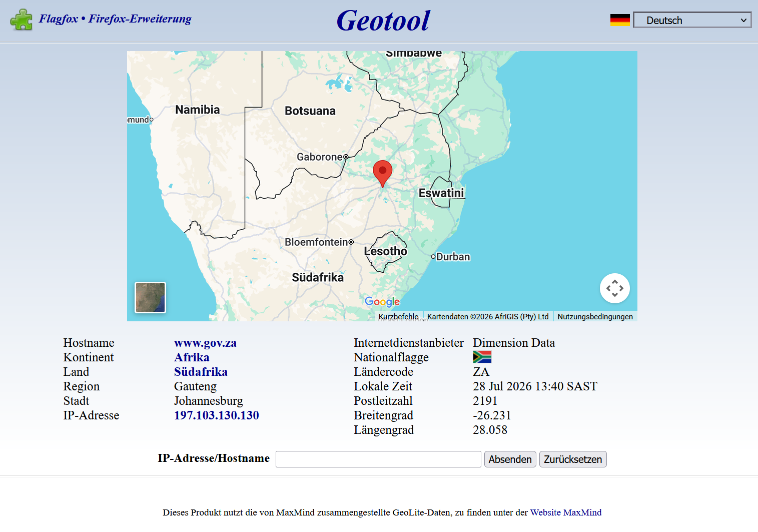This screenshot has height=532, width=758.
Task: Click the Kartendaten ©2026 AfriGIS attribution
Action: pos(488,316)
